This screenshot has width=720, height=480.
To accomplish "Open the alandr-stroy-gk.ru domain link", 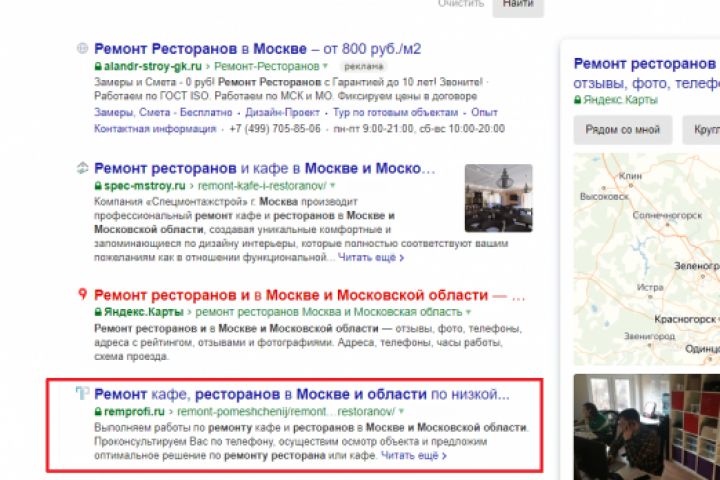I will pyautogui.click(x=152, y=66).
